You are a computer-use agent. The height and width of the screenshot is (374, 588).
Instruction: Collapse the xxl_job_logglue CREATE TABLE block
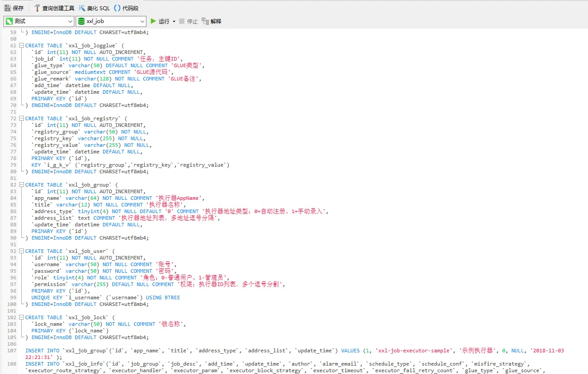[x=21, y=46]
